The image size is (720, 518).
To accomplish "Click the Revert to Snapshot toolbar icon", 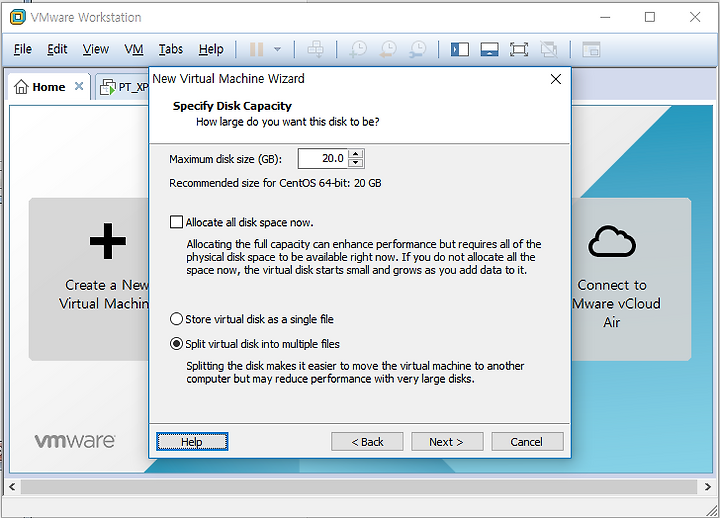I will point(388,49).
